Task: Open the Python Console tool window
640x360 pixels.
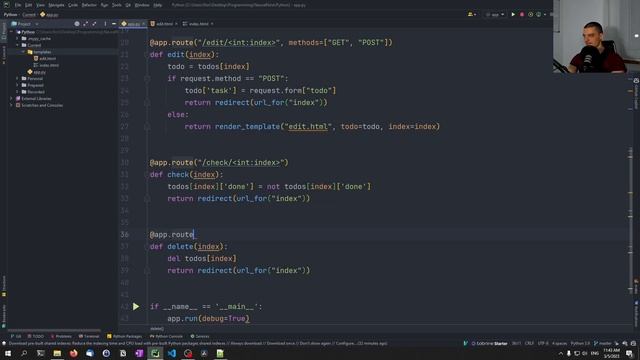Action: (x=167, y=336)
